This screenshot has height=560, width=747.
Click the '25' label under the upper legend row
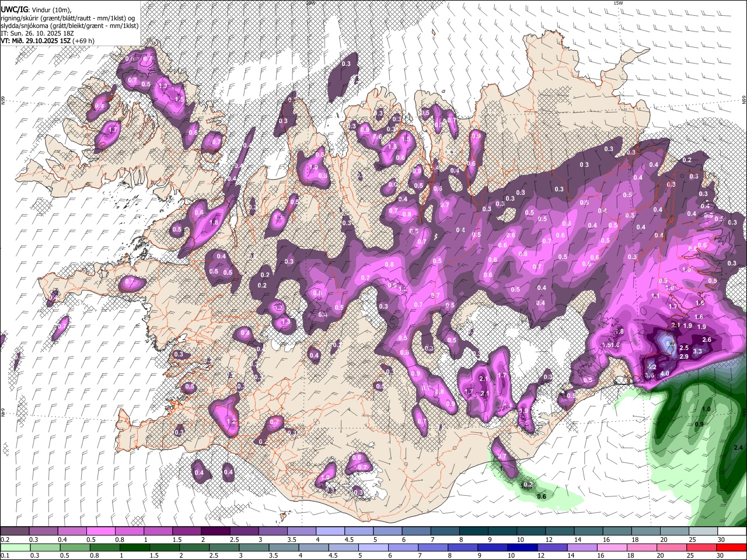692,540
